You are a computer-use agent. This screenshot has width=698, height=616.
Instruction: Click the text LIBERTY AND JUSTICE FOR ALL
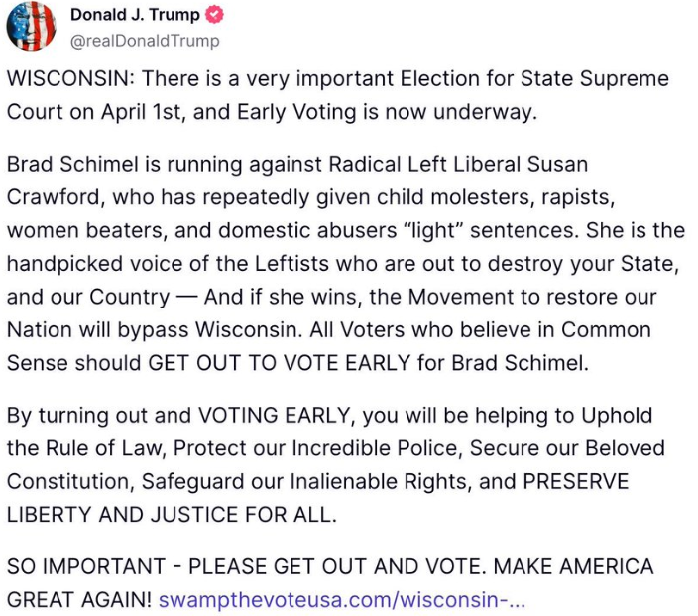coord(172,515)
